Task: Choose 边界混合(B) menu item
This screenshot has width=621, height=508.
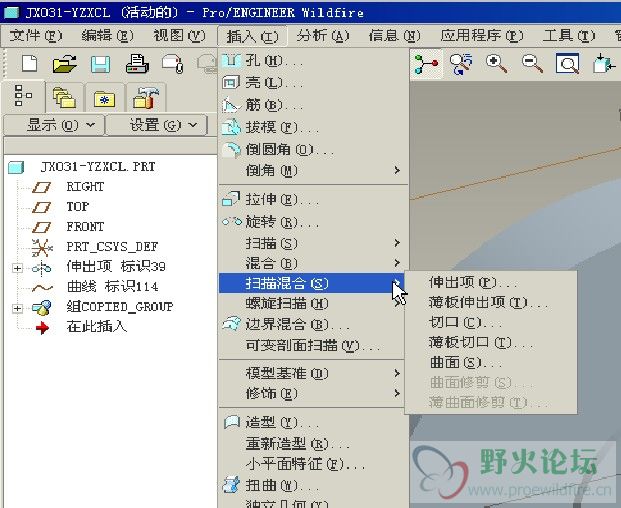Action: [x=312, y=324]
